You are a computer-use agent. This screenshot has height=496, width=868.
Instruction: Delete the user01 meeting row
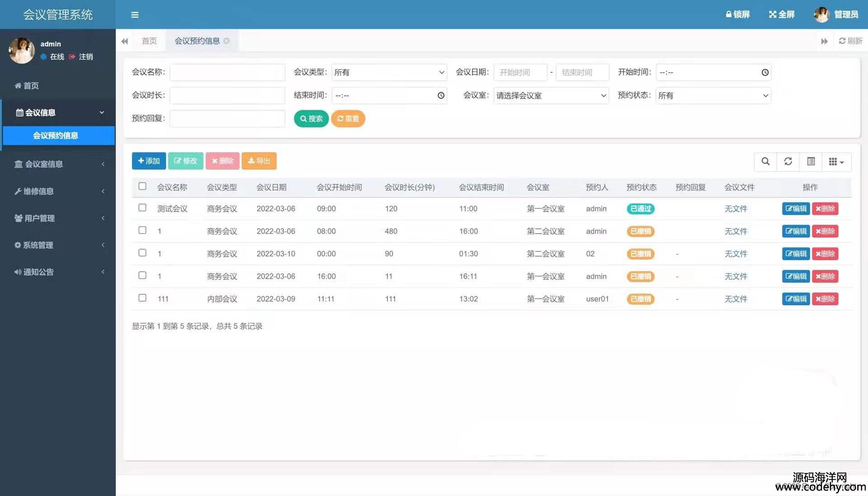pos(825,299)
